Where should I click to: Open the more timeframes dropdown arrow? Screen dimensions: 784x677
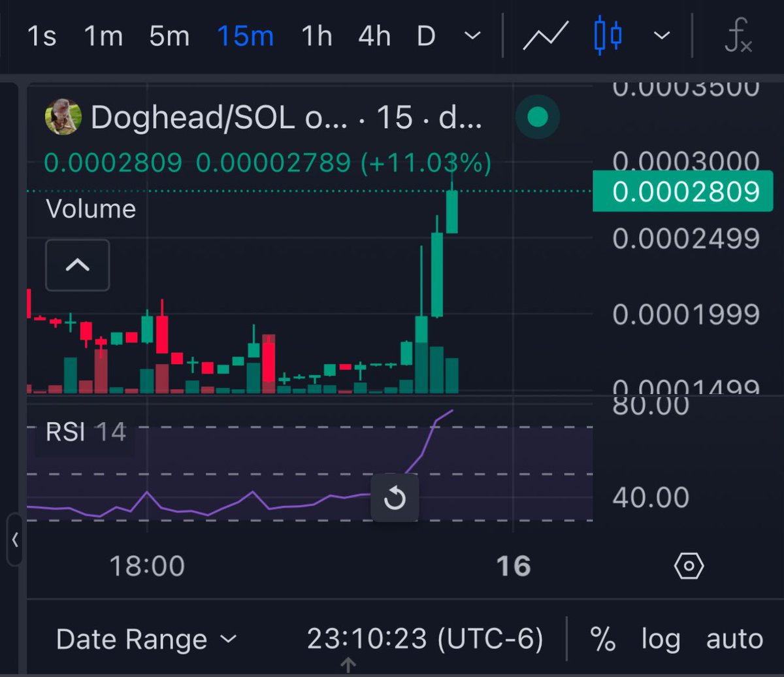(472, 35)
